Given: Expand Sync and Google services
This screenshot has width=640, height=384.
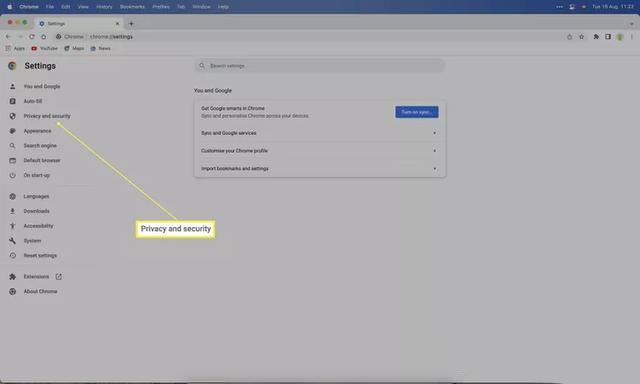Looking at the screenshot, I should 320,133.
